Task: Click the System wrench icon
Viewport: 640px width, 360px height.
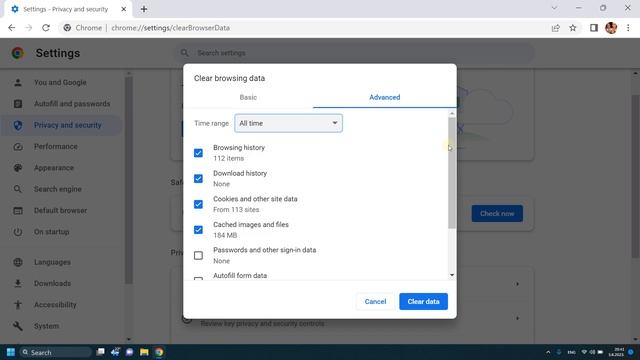Action: point(18,326)
